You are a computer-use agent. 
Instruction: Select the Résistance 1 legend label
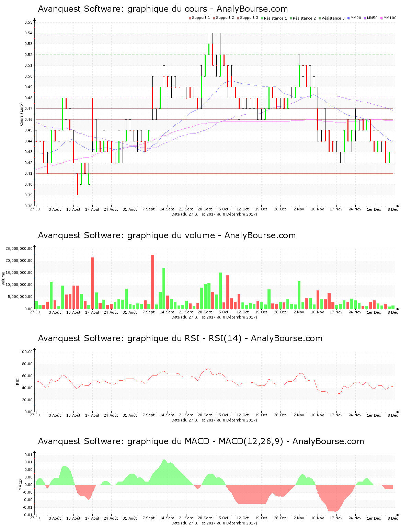coord(275,18)
